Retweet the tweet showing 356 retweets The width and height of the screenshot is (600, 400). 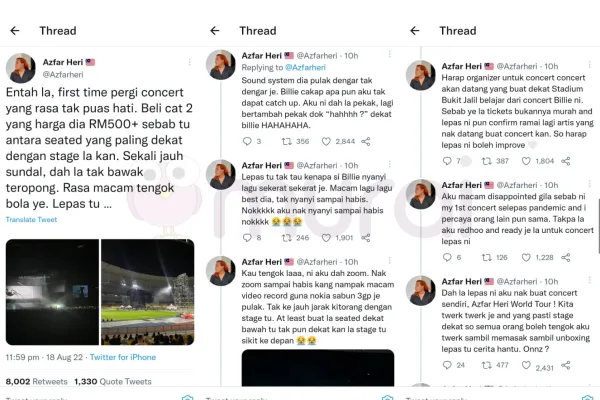[286, 142]
